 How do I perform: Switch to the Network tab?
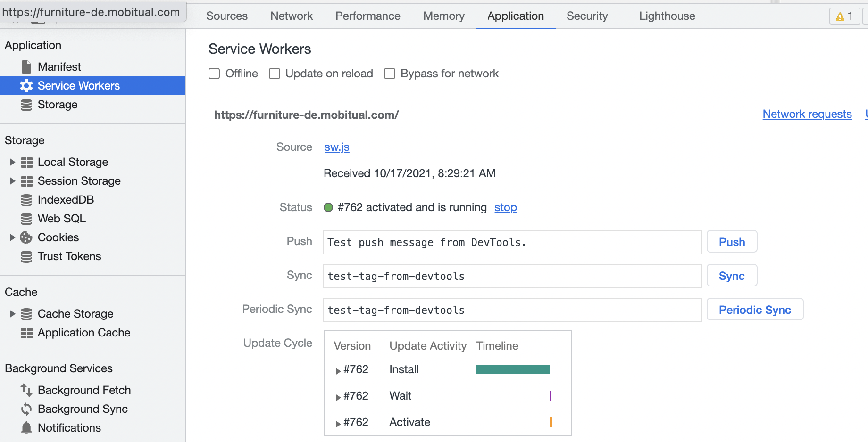click(291, 16)
